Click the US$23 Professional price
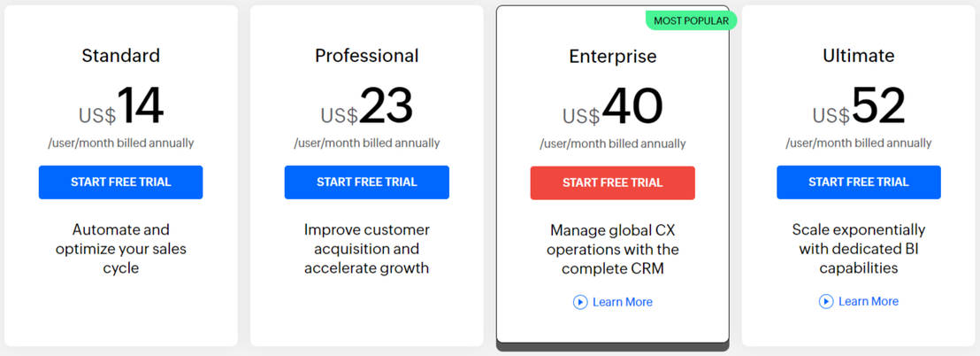 click(x=366, y=107)
